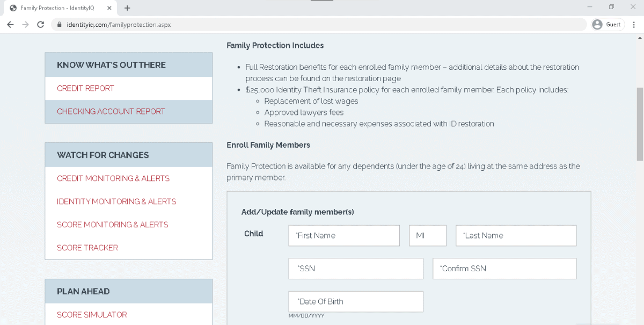Reload the page using the refresh icon
Screen dimensions: 644x325
pyautogui.click(x=40, y=24)
